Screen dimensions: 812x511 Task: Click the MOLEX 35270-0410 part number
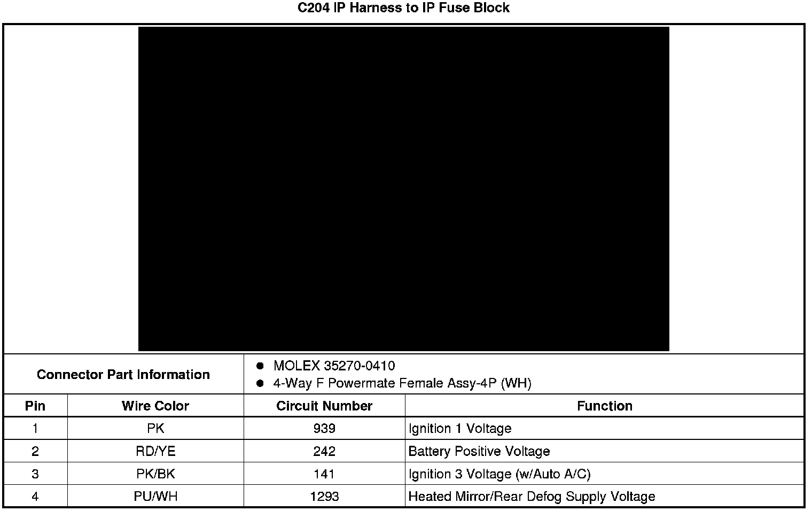(x=334, y=366)
